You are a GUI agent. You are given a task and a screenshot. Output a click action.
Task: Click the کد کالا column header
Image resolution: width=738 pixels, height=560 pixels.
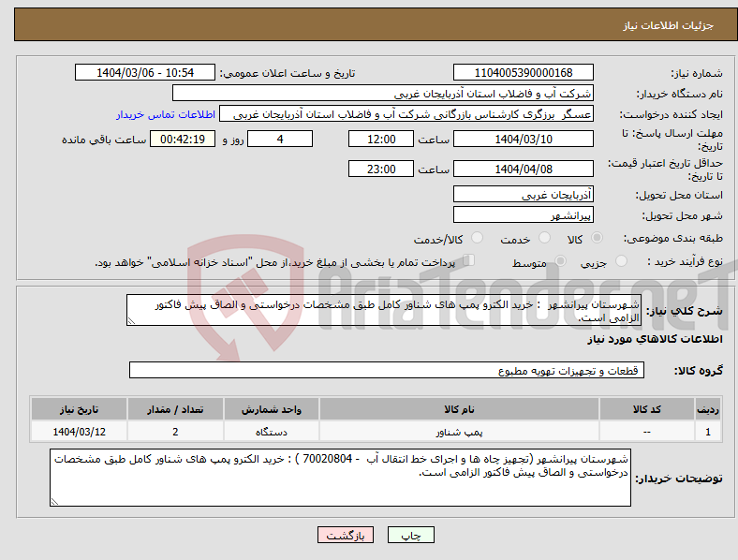coord(647,409)
